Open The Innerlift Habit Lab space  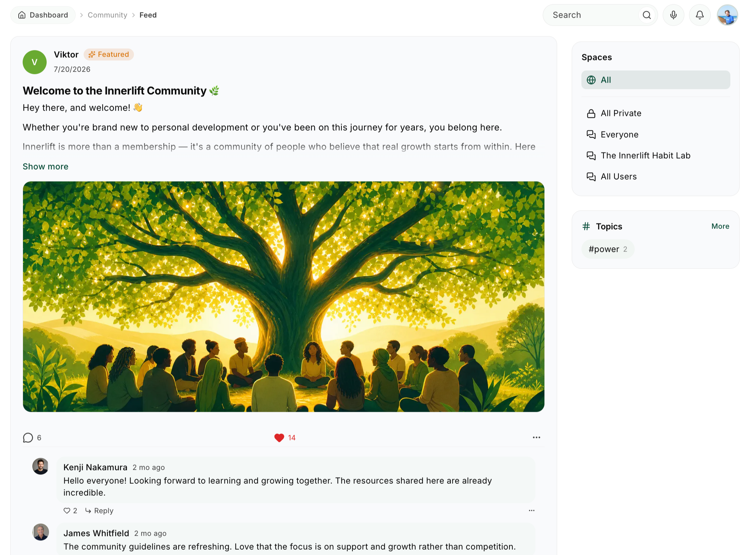655,156
